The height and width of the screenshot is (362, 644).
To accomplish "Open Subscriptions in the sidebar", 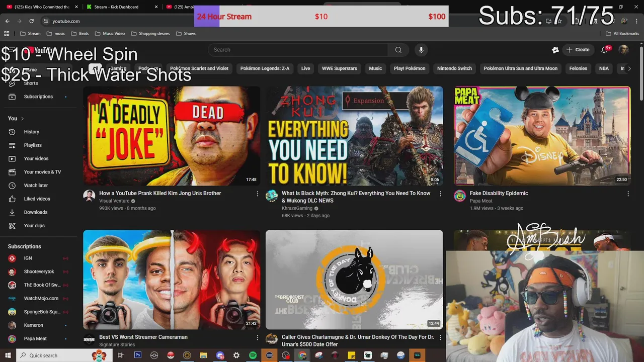I will (x=39, y=97).
